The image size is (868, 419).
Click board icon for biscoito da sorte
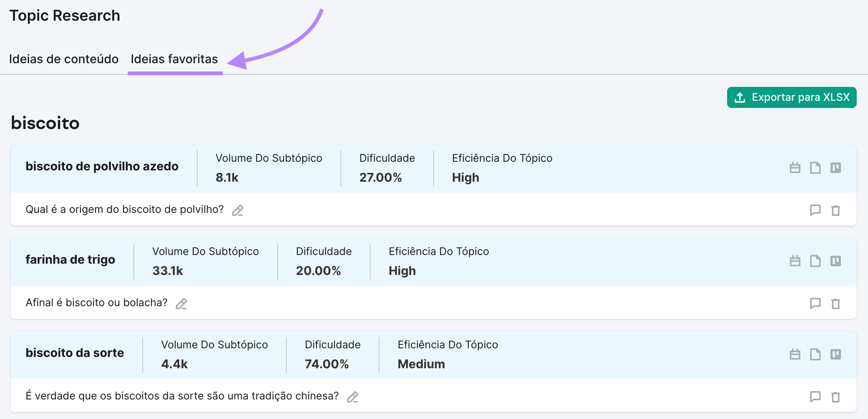click(x=835, y=354)
